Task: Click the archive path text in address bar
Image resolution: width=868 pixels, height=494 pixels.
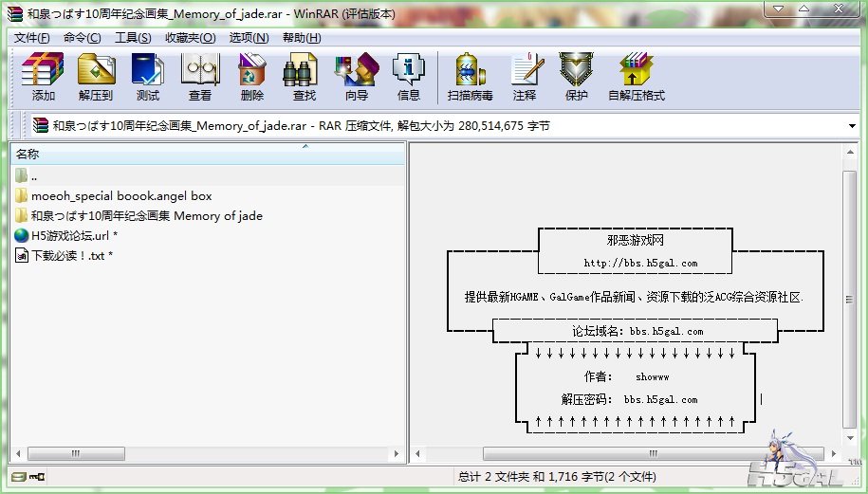Action: [x=302, y=125]
